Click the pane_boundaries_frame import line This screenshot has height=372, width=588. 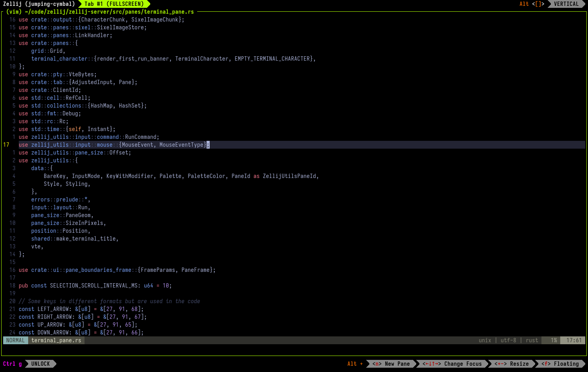[117, 270]
